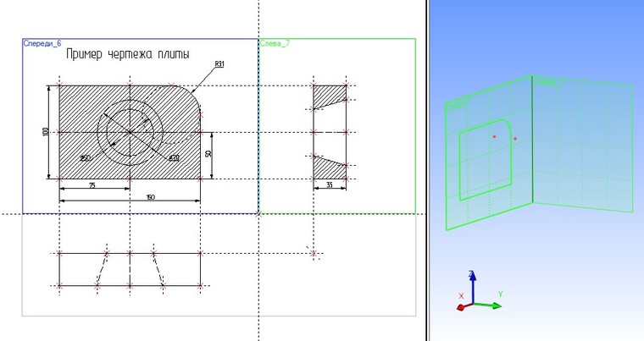
Task: Select the Слева_7 view label
Action: tap(275, 43)
